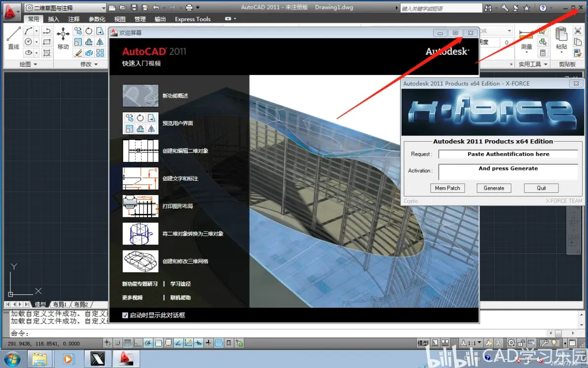Create a new drawing from the quick access toolbar

112,7
